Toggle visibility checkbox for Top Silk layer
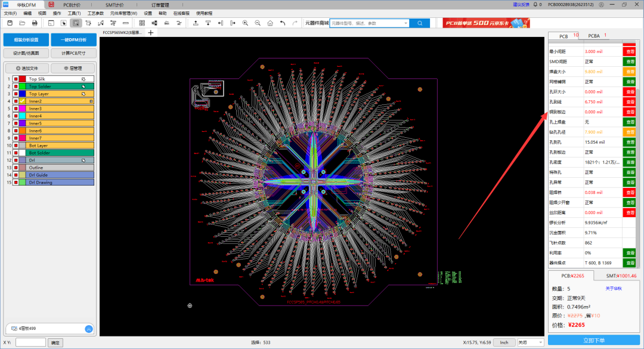 (16, 79)
